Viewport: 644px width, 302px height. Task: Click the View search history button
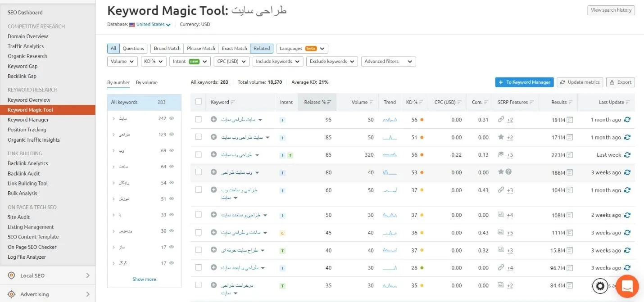coord(611,10)
